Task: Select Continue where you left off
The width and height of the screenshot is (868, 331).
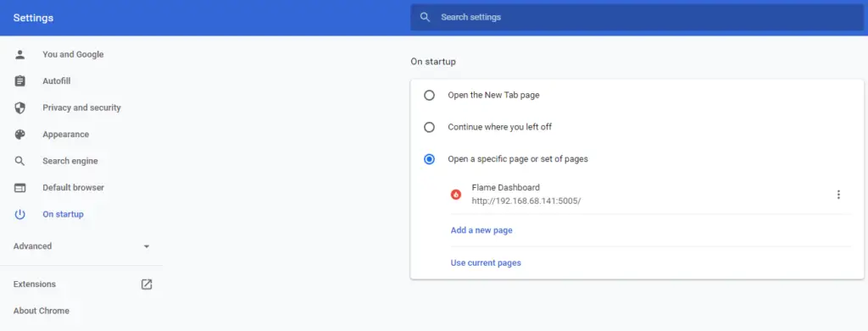Action: 429,127
